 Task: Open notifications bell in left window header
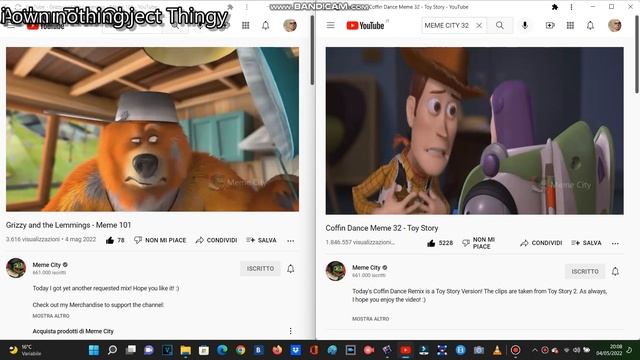point(266,25)
